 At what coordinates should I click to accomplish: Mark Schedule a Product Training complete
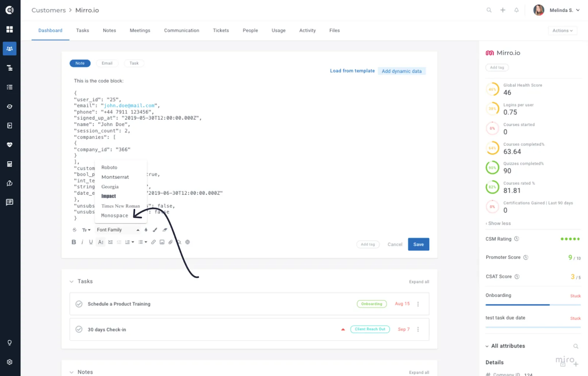click(x=79, y=304)
